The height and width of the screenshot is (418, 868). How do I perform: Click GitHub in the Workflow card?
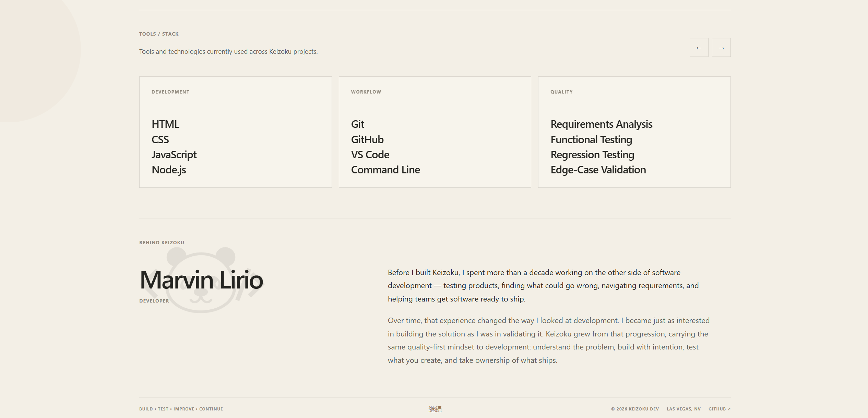coord(367,139)
